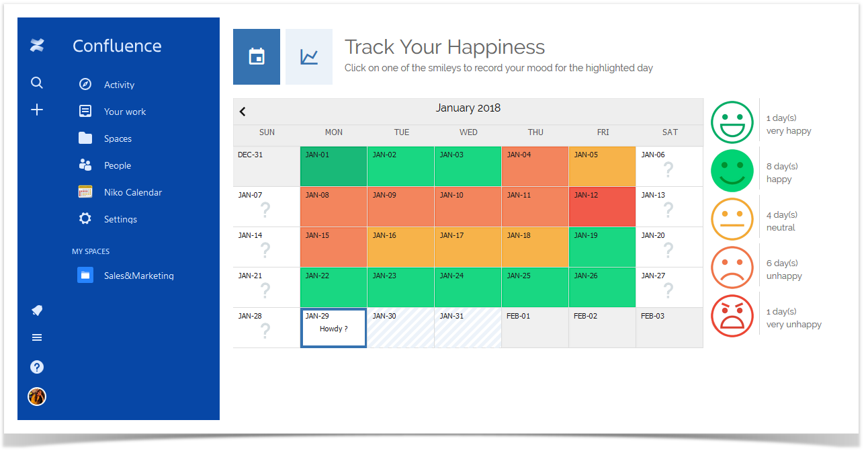Open Niko Calendar menu item
The width and height of the screenshot is (868, 453).
[x=133, y=192]
